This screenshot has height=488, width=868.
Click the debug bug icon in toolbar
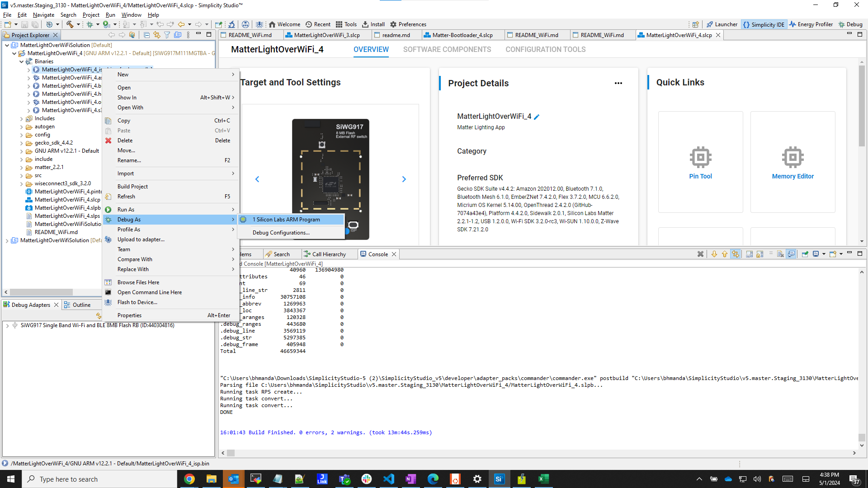pos(90,24)
